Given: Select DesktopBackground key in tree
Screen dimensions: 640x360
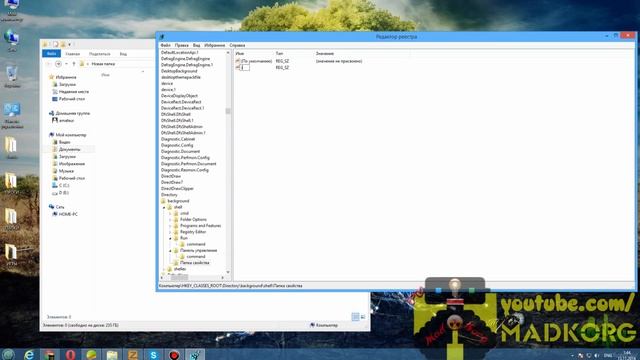Looking at the screenshot, I should coord(179,71).
